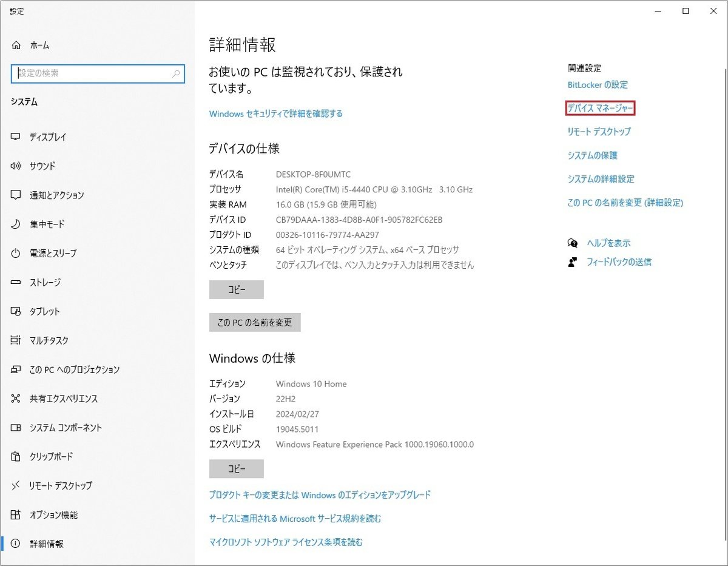728x566 pixels.
Task: Click the Remote Desktop sidebar icon
Action: (16, 486)
